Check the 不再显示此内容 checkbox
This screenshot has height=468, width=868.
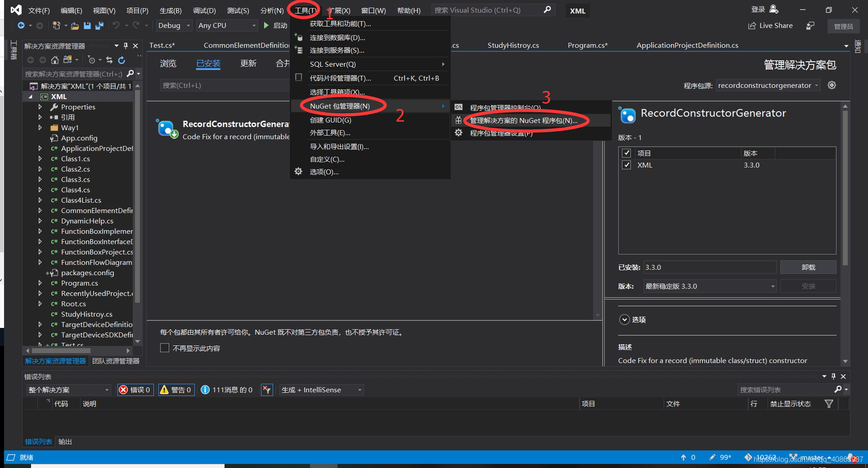(165, 348)
